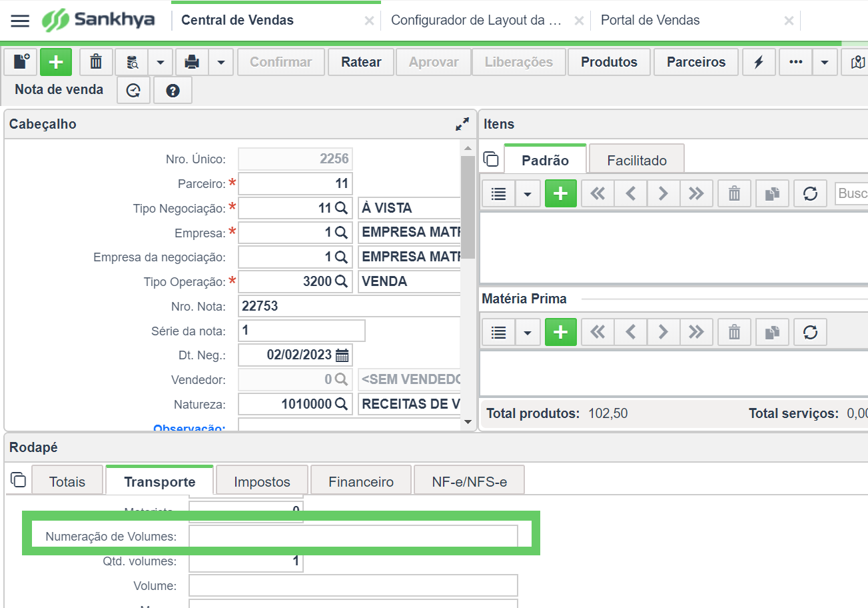
Task: Click magnifier in Tipo Operação field
Action: click(x=341, y=281)
